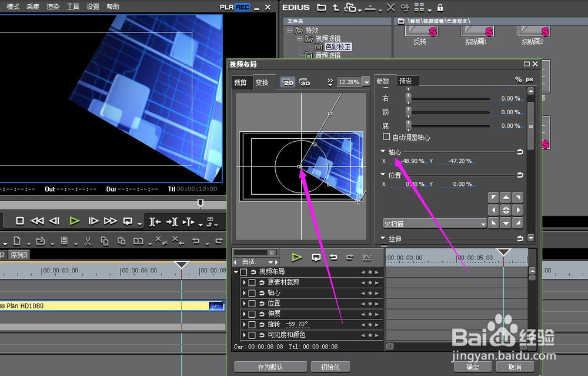
Task: Open the 采集 menu
Action: (x=33, y=6)
